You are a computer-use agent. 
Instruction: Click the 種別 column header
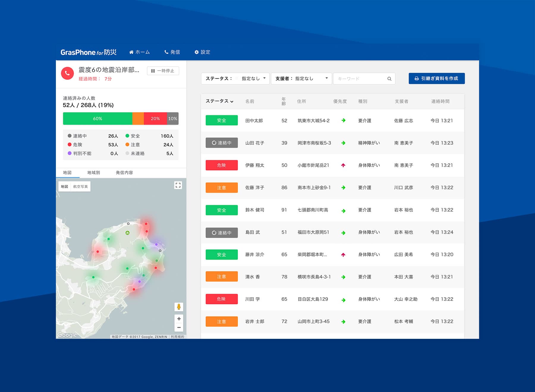[x=363, y=101]
